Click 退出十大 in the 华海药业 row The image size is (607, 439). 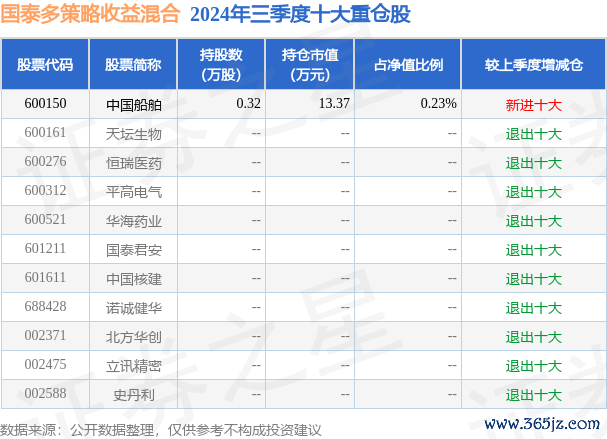pyautogui.click(x=533, y=221)
